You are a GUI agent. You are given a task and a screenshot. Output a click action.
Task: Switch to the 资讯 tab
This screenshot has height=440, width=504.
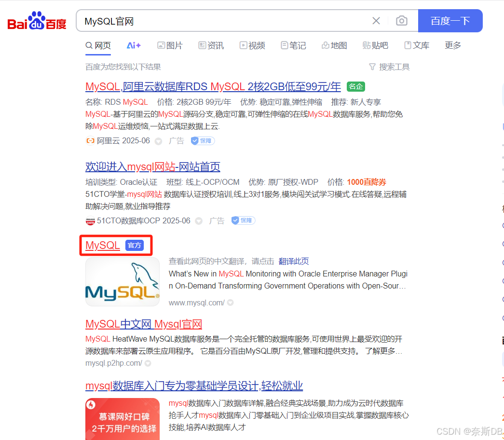(211, 46)
